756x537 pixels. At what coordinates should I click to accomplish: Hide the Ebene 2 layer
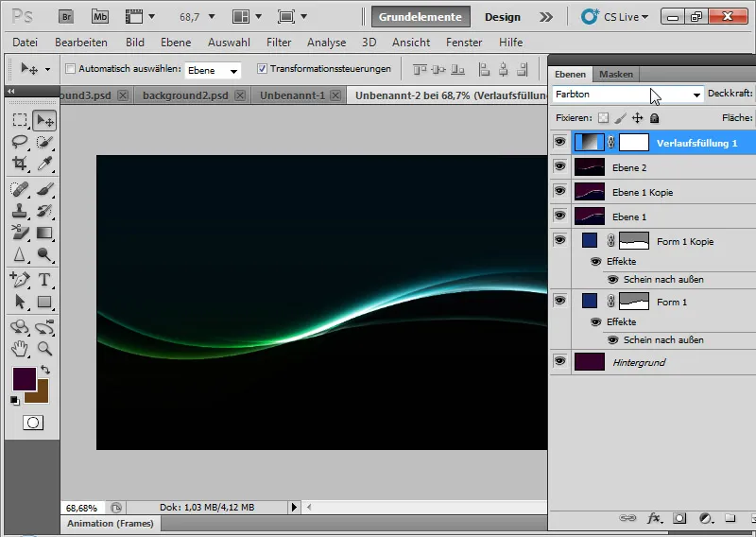coord(559,166)
